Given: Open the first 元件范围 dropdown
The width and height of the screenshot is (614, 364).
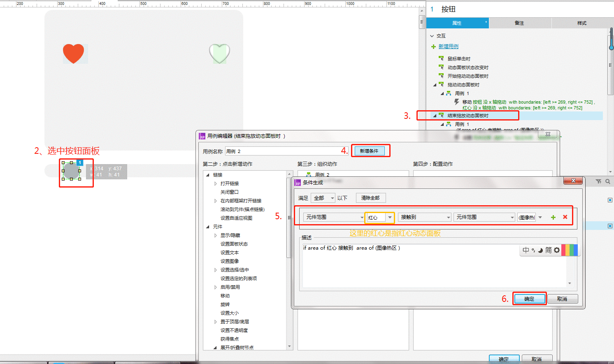Looking at the screenshot, I should pos(334,217).
